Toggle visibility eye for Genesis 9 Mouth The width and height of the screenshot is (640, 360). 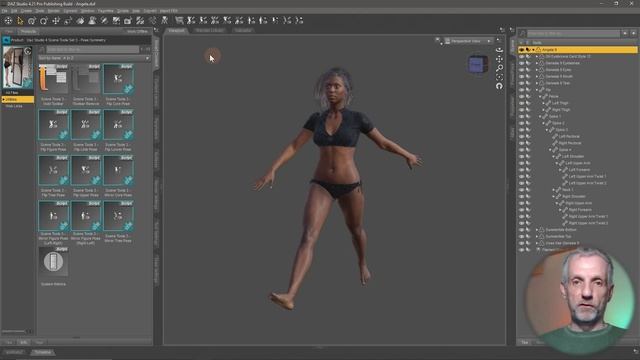(x=522, y=76)
